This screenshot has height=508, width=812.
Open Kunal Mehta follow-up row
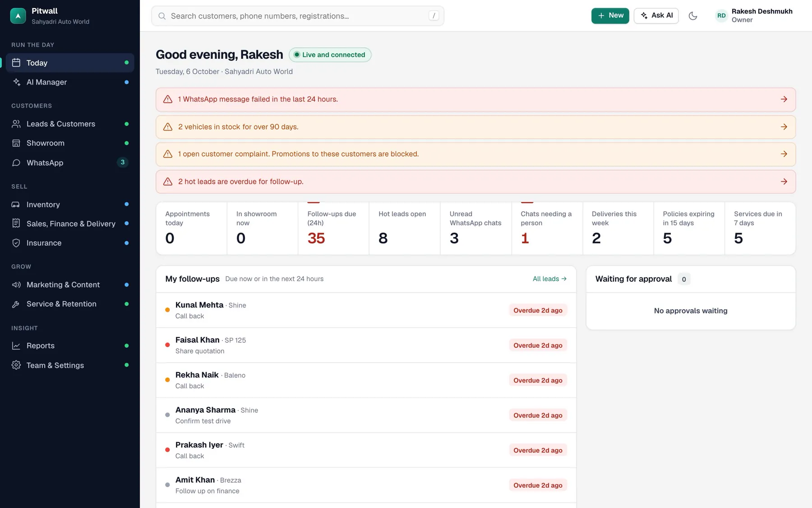pyautogui.click(x=366, y=310)
